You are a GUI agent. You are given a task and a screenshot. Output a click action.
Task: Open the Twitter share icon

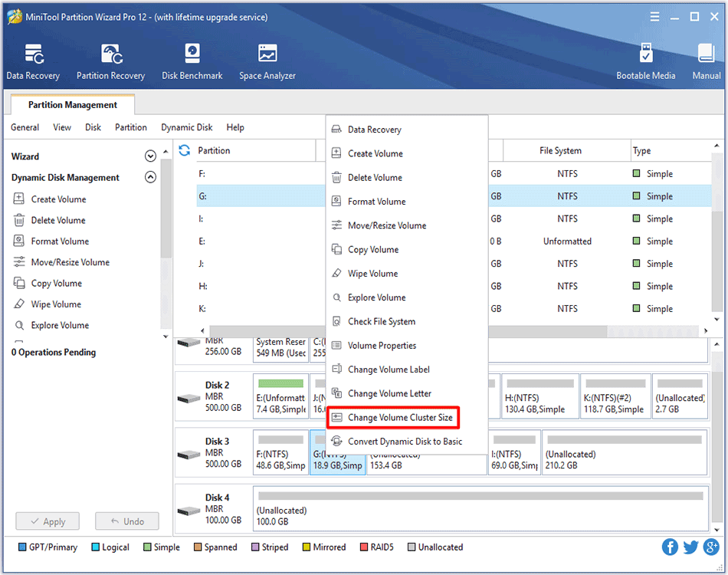(690, 547)
